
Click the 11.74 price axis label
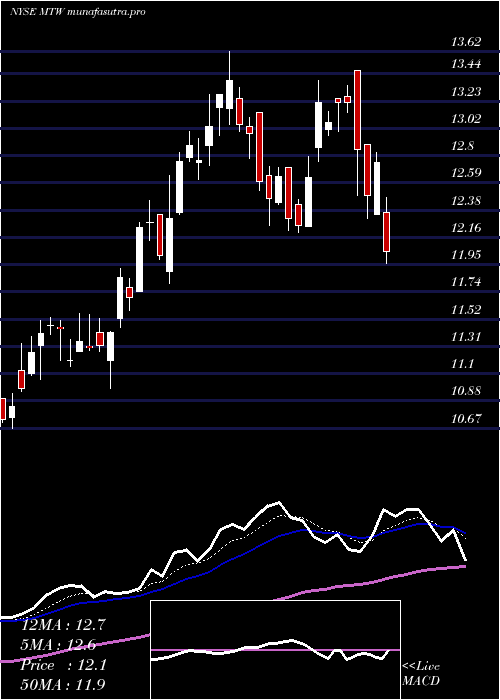tap(466, 282)
